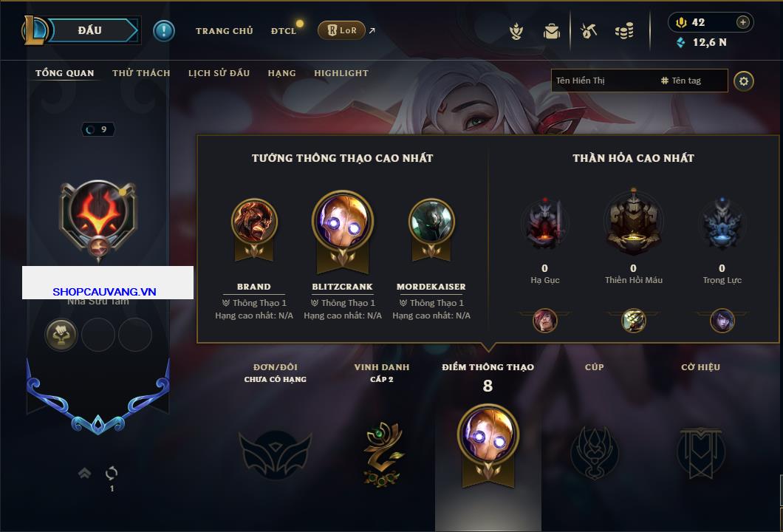Open the collection backpack icon
This screenshot has height=532, width=783.
[x=552, y=32]
